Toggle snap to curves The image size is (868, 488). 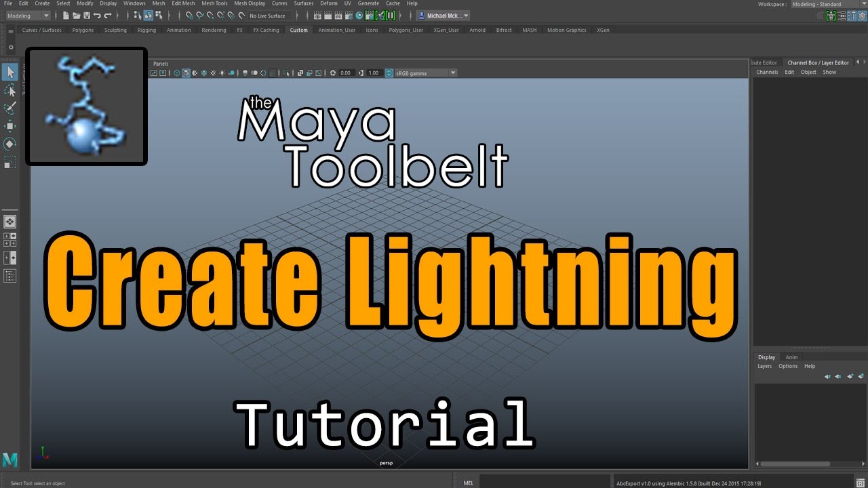pyautogui.click(x=200, y=15)
